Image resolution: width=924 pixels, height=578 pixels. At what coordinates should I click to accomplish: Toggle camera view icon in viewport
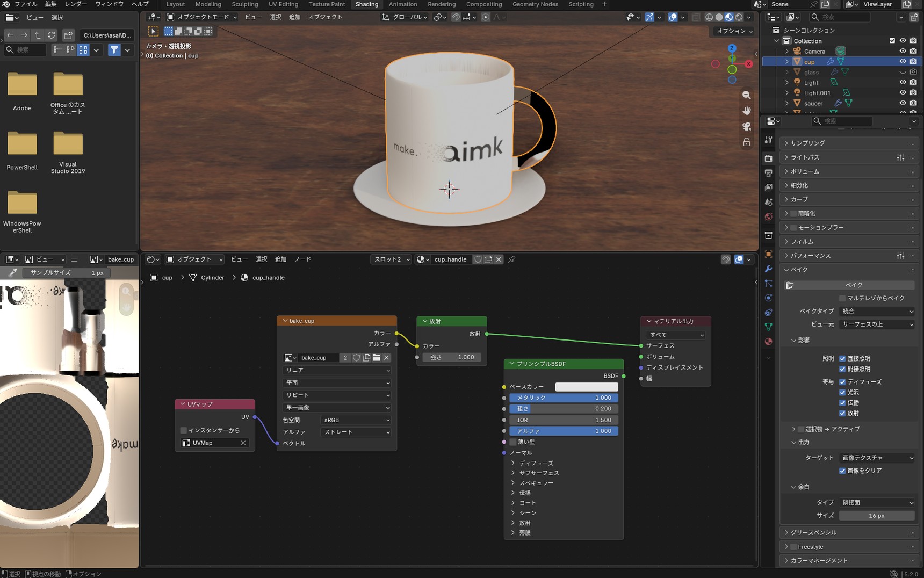[x=747, y=126]
